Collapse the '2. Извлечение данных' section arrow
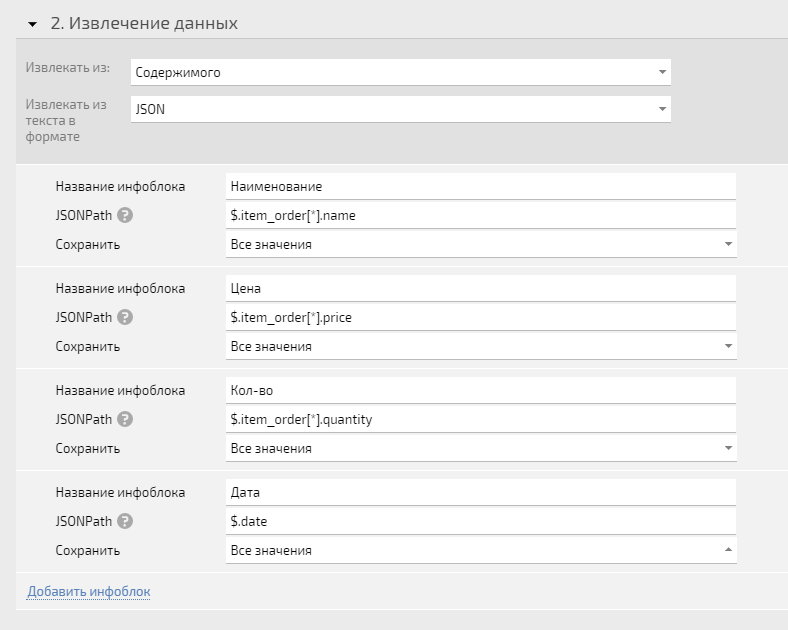This screenshot has width=788, height=630. click(33, 24)
